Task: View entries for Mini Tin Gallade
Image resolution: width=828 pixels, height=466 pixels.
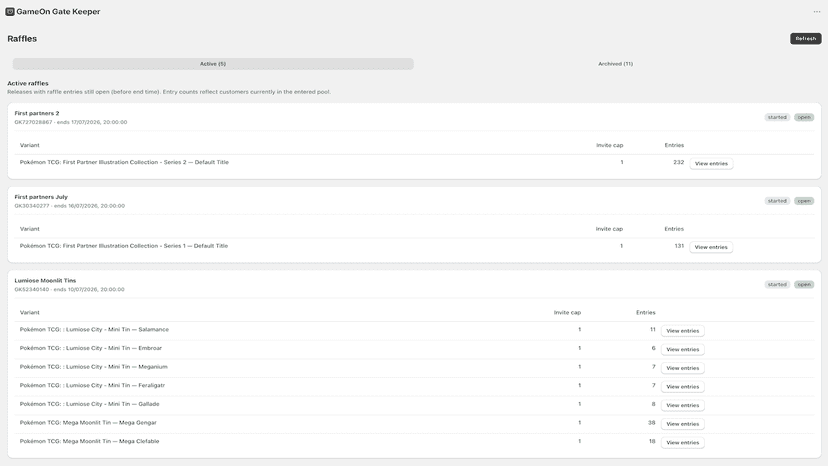Action: (x=682, y=405)
